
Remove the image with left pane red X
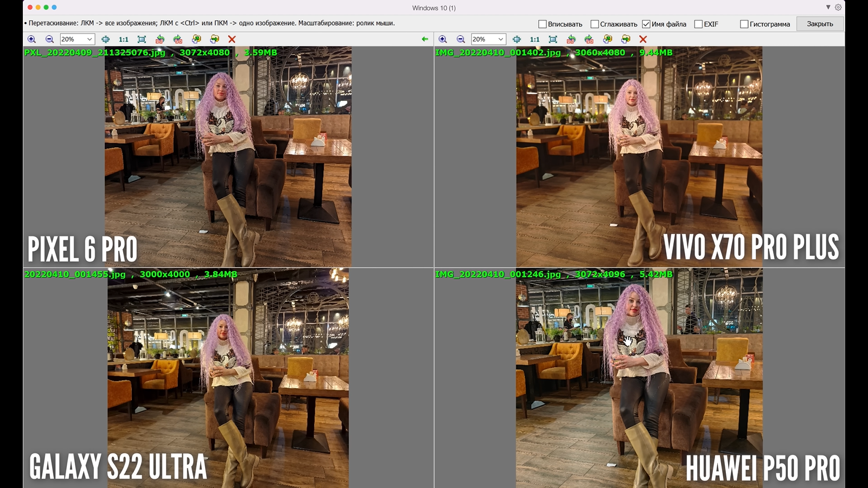(x=232, y=39)
